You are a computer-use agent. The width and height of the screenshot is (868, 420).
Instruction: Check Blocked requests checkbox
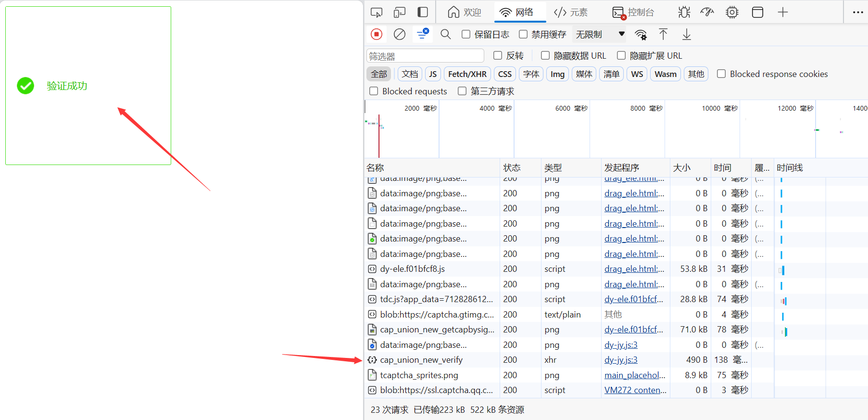pyautogui.click(x=374, y=91)
